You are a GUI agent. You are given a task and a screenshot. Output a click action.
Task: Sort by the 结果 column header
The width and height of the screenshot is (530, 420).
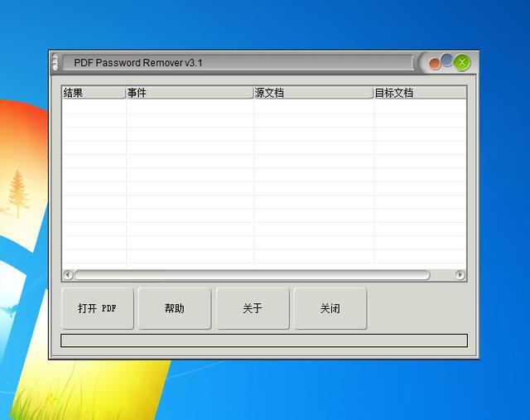pos(94,93)
